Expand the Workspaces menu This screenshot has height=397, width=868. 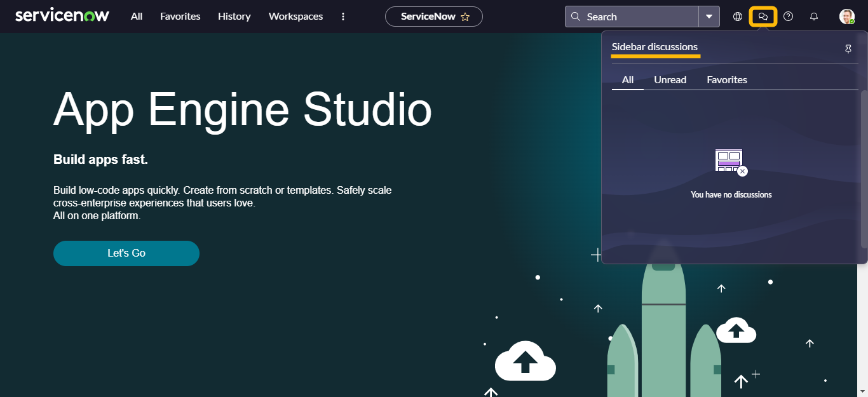tap(295, 17)
